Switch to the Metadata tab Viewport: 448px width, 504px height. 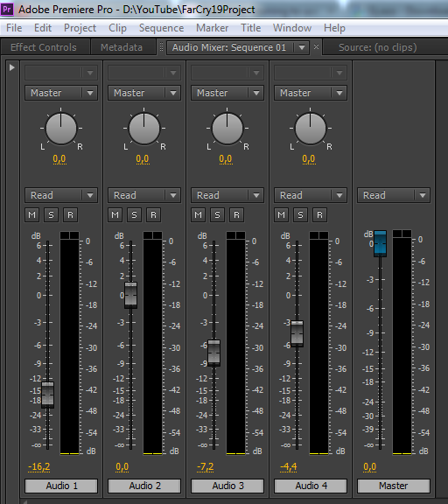click(122, 47)
